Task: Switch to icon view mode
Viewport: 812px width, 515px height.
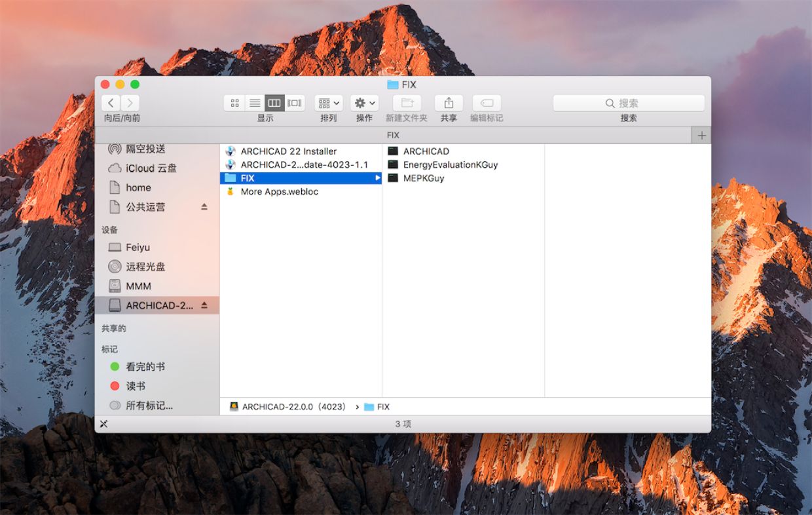Action: (234, 103)
